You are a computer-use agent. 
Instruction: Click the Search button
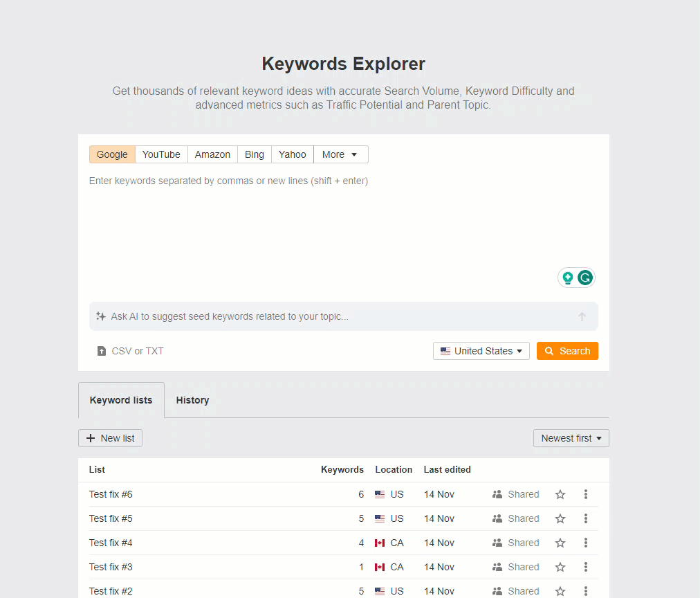[x=567, y=351]
